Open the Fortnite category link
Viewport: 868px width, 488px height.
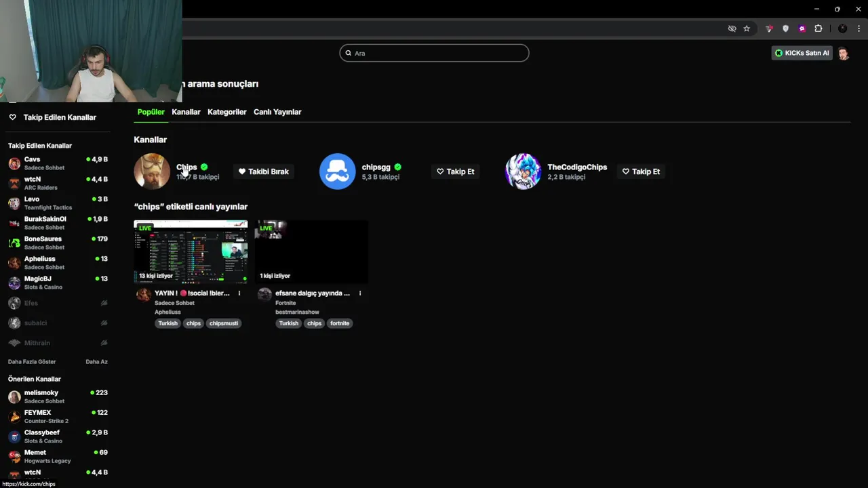(x=285, y=303)
